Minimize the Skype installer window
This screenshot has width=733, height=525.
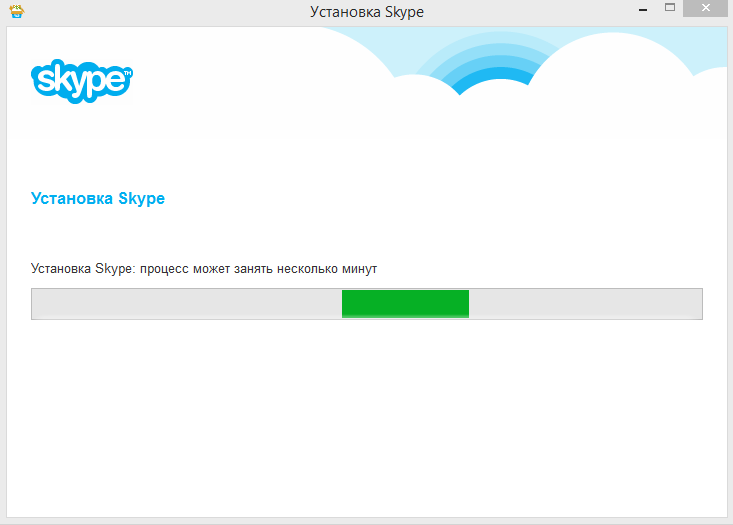click(643, 9)
